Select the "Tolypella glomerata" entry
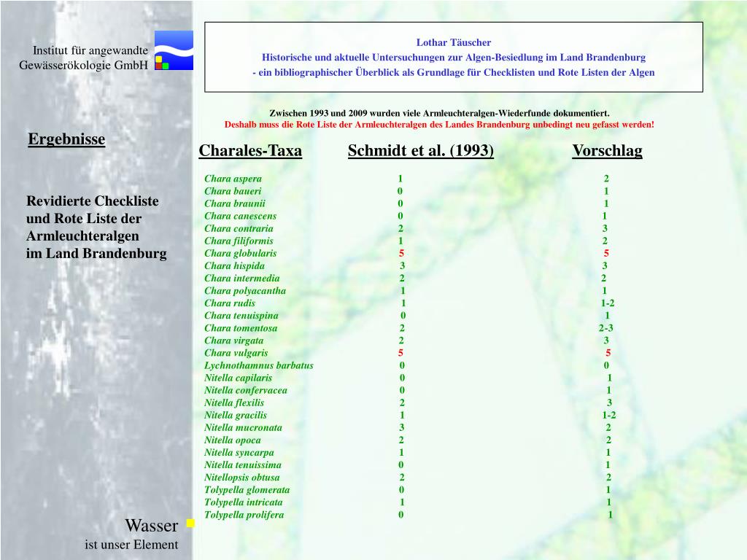The width and height of the screenshot is (747, 560). tap(247, 490)
